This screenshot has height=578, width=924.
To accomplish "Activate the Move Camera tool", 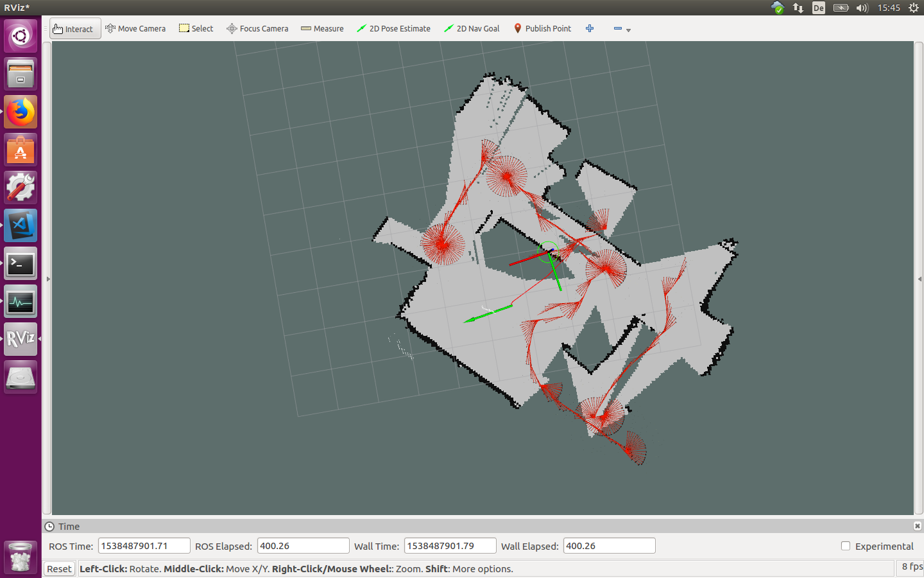I will click(x=135, y=28).
